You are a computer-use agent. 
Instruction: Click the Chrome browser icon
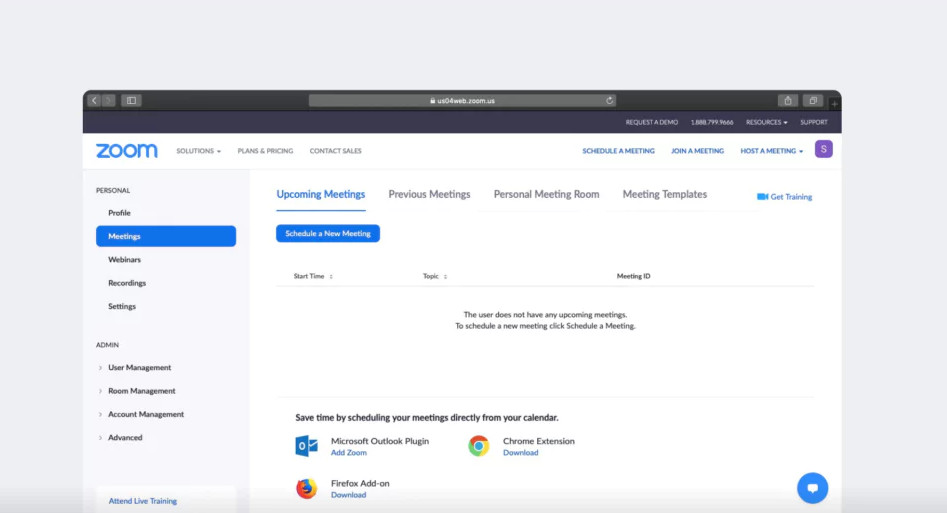coord(478,446)
